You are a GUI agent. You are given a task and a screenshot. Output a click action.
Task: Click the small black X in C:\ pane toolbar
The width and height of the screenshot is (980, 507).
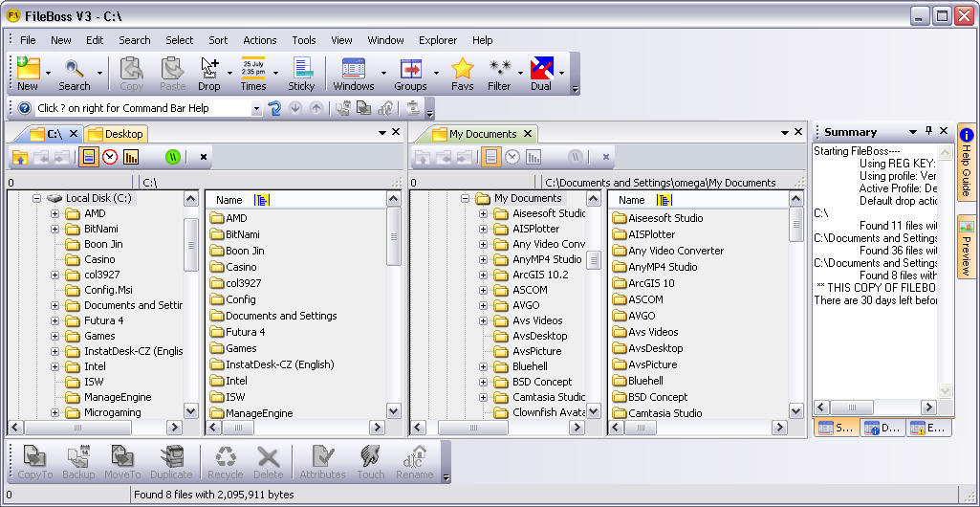click(x=203, y=157)
